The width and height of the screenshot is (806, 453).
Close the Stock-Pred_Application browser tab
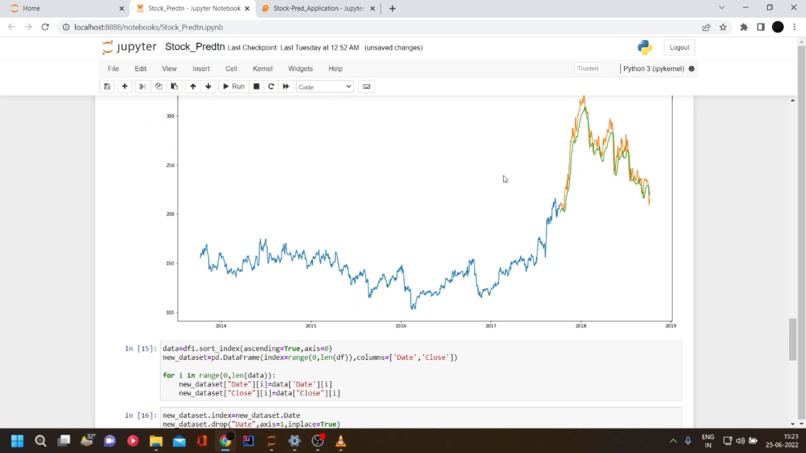point(372,8)
